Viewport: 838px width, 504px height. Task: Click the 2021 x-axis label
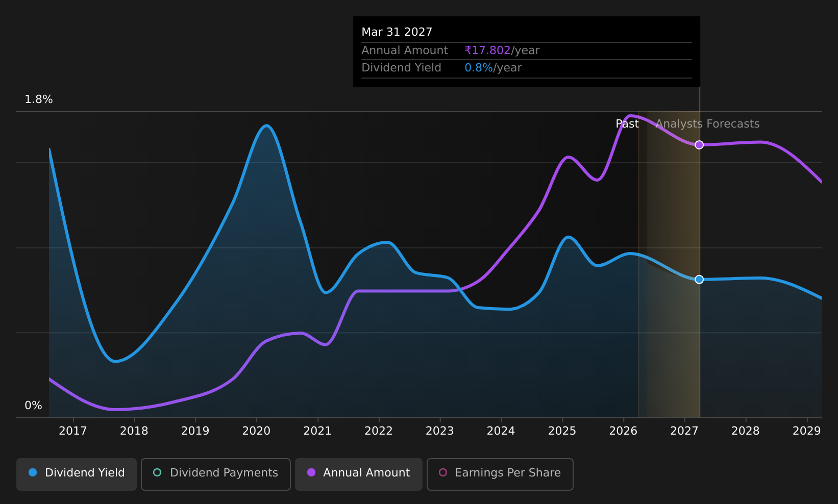pyautogui.click(x=317, y=431)
